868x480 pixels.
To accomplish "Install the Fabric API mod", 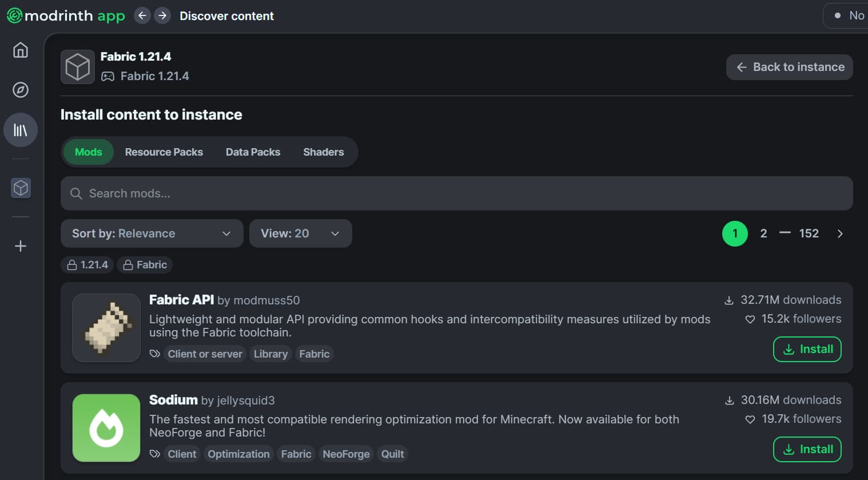I will [807, 350].
